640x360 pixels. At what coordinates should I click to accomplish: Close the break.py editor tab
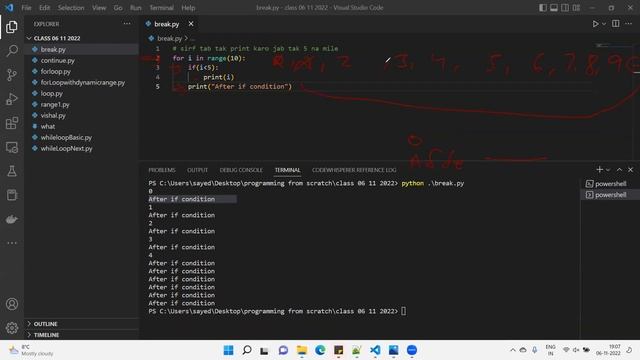(191, 24)
